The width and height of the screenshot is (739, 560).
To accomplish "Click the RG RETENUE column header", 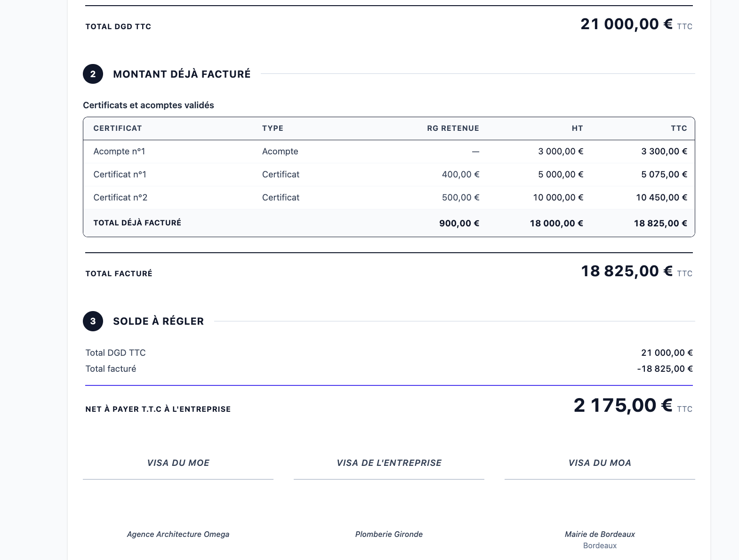I will click(x=453, y=128).
